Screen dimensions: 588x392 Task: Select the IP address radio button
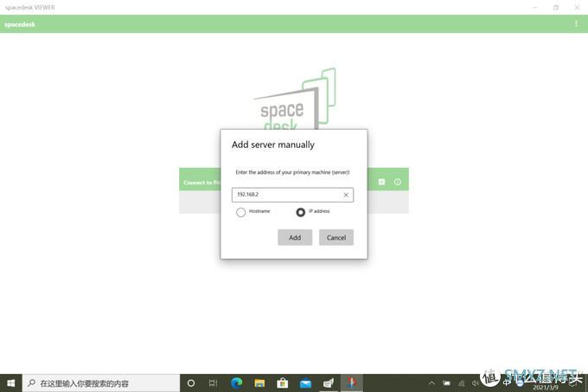point(300,212)
